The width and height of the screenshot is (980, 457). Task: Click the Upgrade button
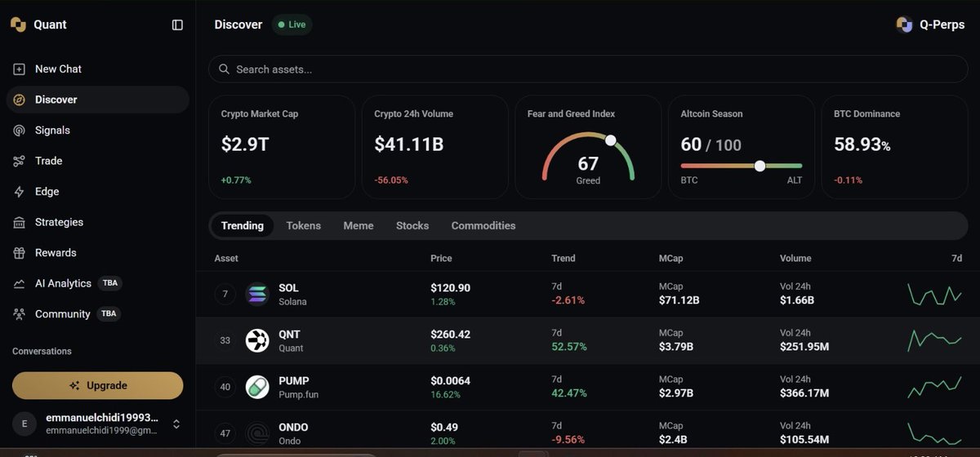click(x=98, y=385)
